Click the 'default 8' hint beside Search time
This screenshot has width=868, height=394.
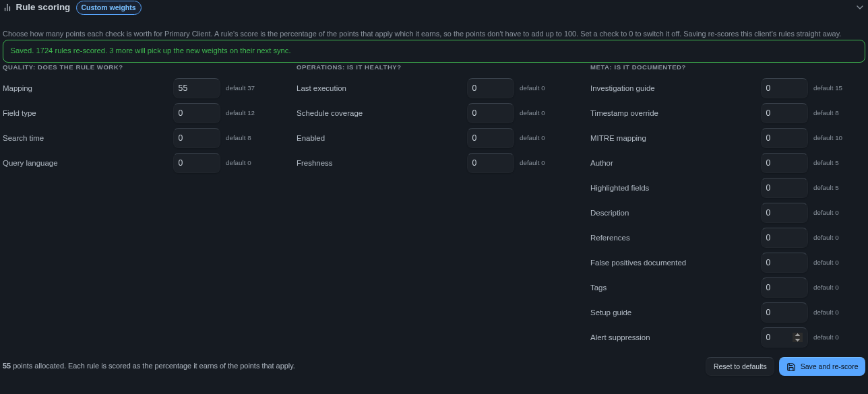[x=239, y=138]
